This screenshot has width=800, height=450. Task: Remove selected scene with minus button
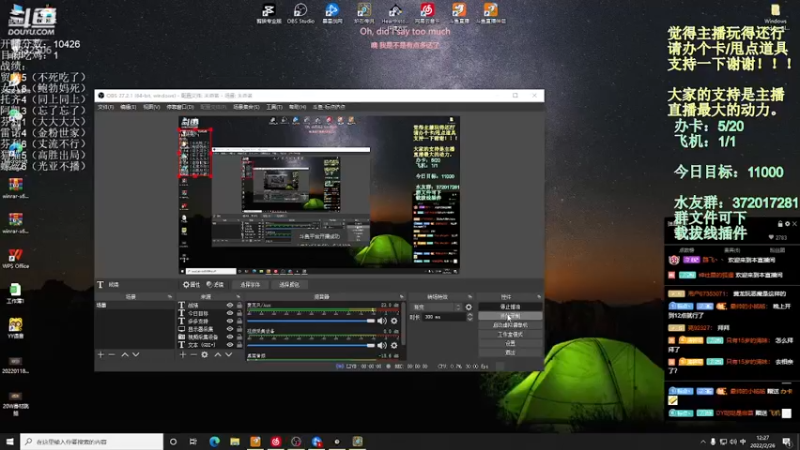(x=112, y=355)
